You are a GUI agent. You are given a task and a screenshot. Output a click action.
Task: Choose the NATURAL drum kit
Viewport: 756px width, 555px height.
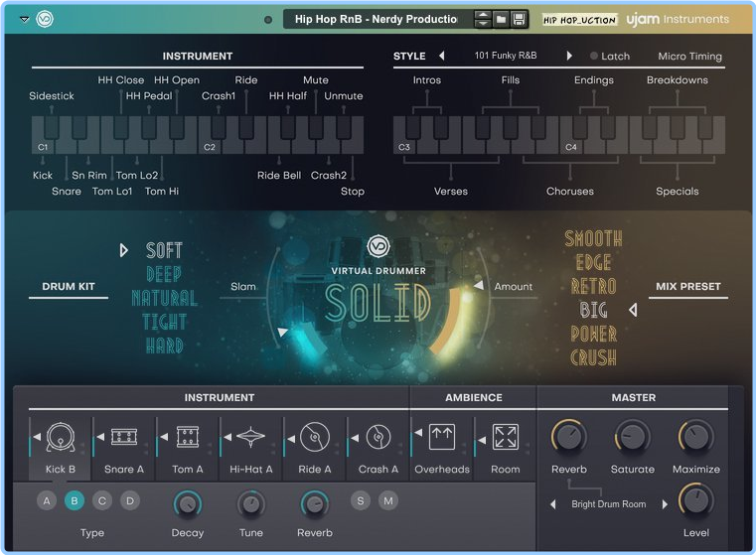(164, 298)
